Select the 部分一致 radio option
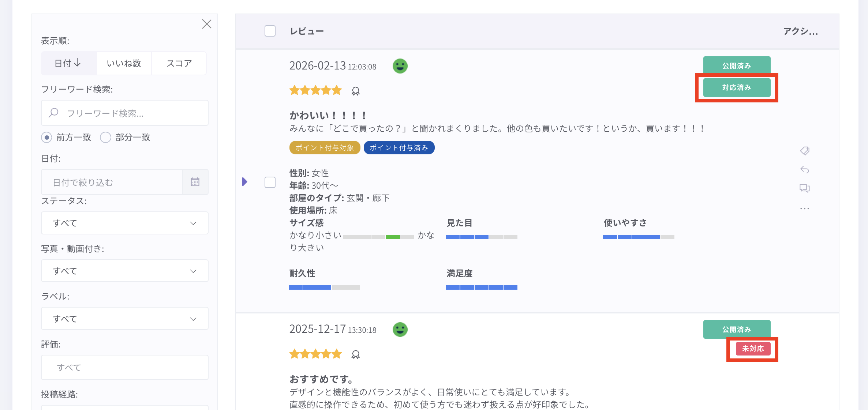This screenshot has height=410, width=868. [x=106, y=138]
